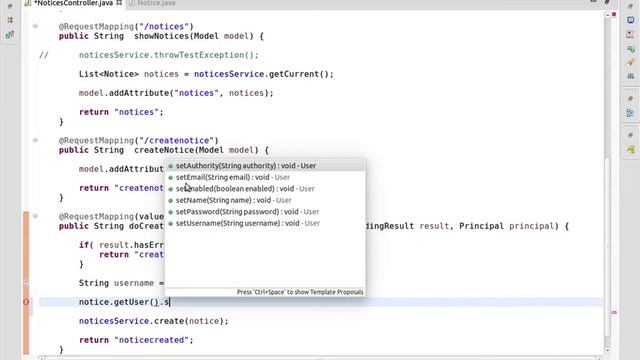Screen dimensions: 640x360
Task: Click 'String username =' declaration
Action: coord(121,283)
